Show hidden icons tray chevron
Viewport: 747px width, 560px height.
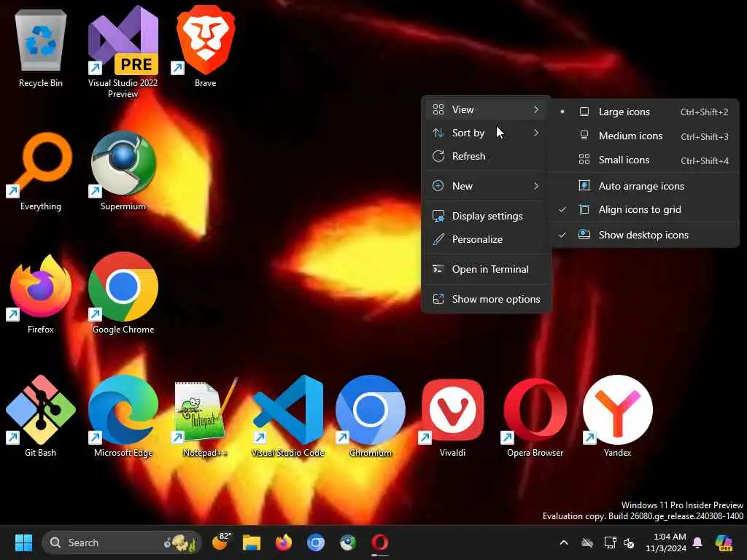click(x=564, y=542)
